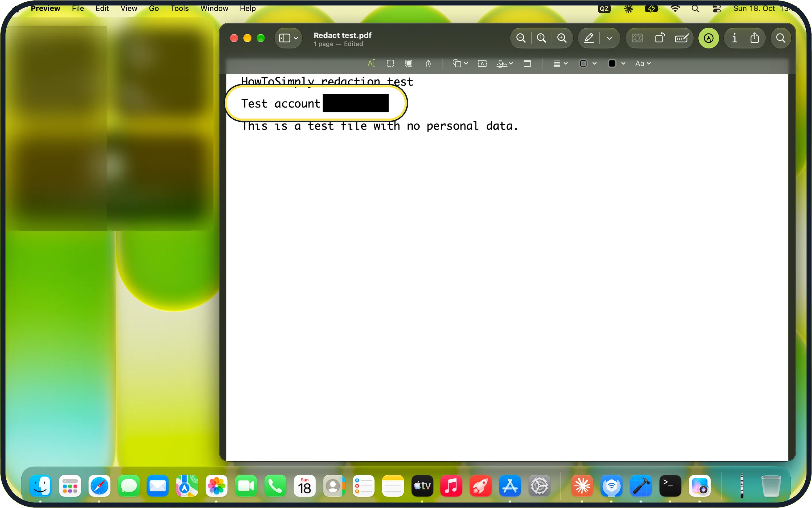Expand the Border Color dropdown arrow
The image size is (812, 508).
(x=594, y=63)
